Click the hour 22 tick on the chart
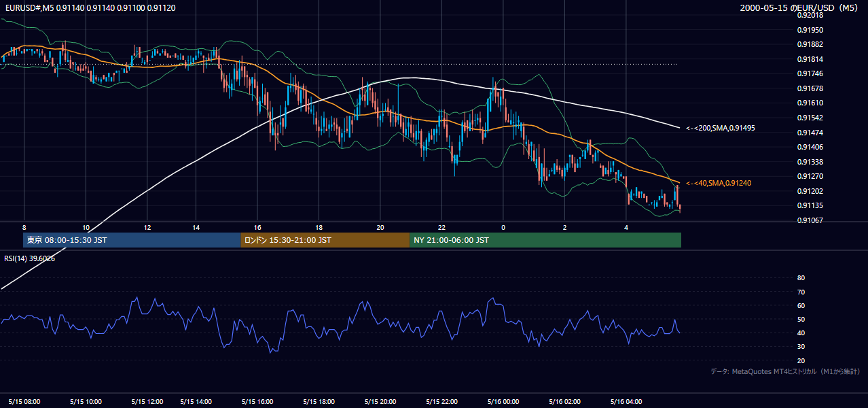Image resolution: width=868 pixels, height=408 pixels. (x=441, y=227)
